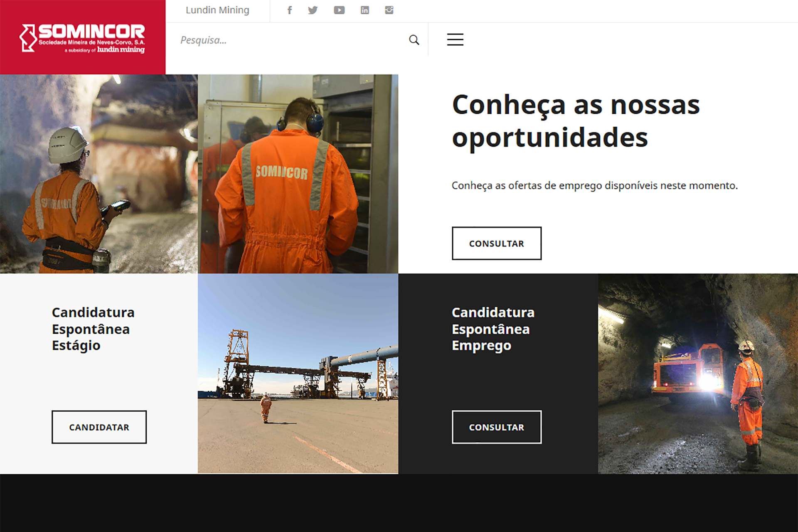Click the Candidatura Espontânea Emprego heading
798x532 pixels.
pyautogui.click(x=493, y=329)
